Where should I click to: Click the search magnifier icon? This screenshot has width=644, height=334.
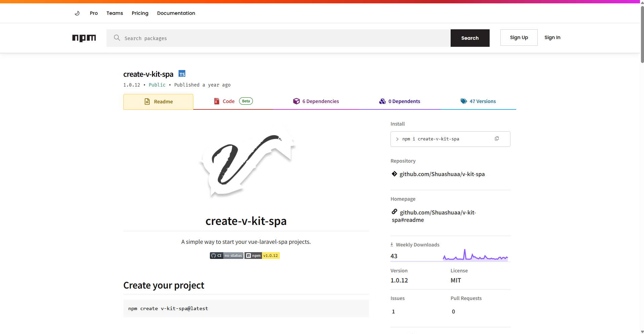coord(117,38)
